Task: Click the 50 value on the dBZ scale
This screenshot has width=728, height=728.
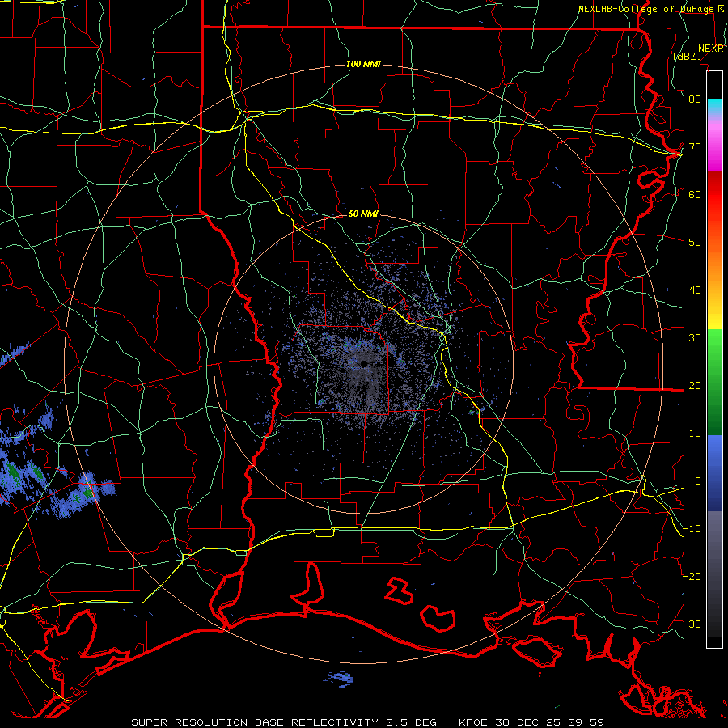Action: pyautogui.click(x=695, y=243)
